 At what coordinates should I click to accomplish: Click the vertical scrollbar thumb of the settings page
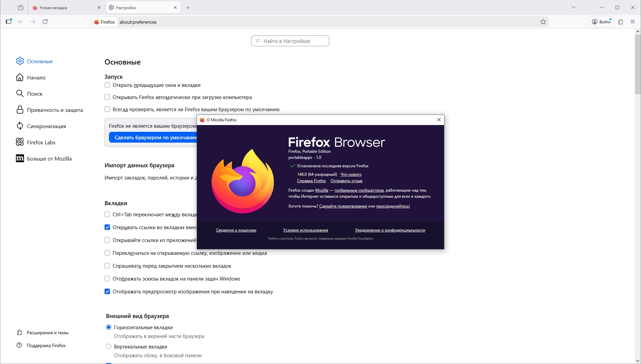[638, 64]
